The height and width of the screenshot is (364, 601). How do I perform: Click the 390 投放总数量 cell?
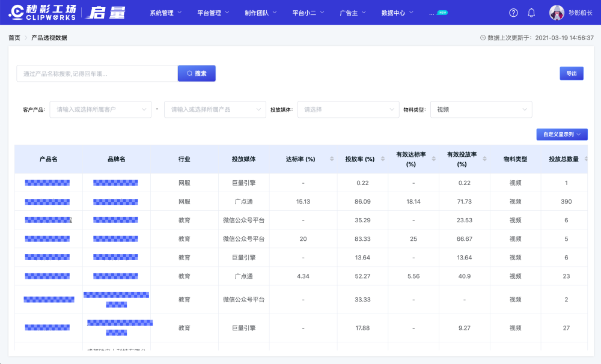566,202
